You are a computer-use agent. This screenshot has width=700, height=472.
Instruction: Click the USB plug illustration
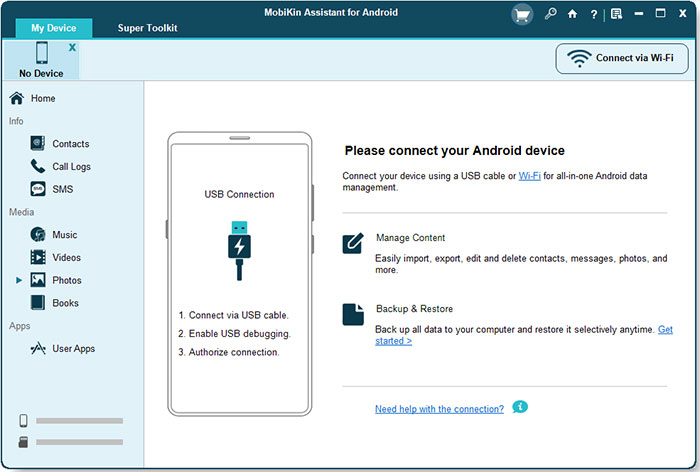pyautogui.click(x=239, y=251)
